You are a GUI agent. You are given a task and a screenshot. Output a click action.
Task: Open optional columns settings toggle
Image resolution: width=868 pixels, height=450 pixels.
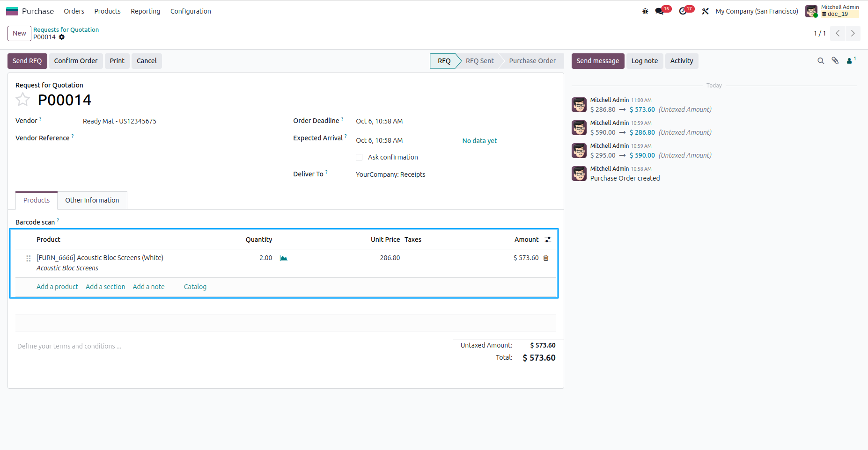click(x=548, y=240)
